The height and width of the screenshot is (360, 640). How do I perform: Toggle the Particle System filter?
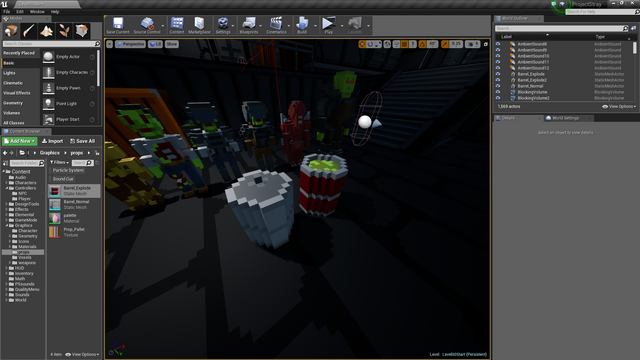pyautogui.click(x=68, y=170)
